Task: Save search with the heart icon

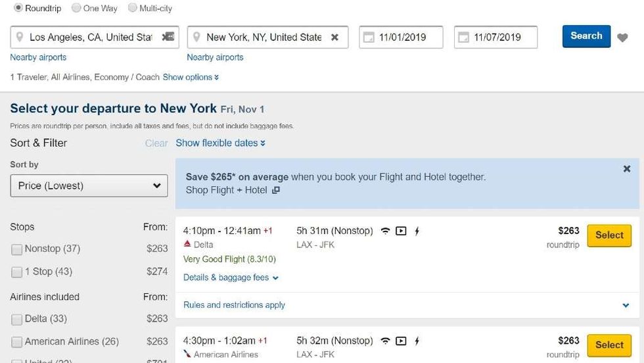Action: [622, 37]
